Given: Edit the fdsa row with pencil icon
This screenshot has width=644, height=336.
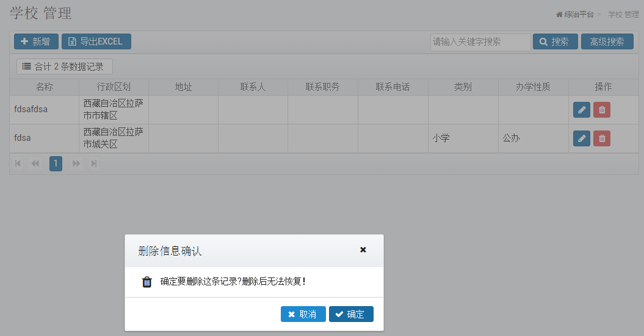Looking at the screenshot, I should [582, 138].
